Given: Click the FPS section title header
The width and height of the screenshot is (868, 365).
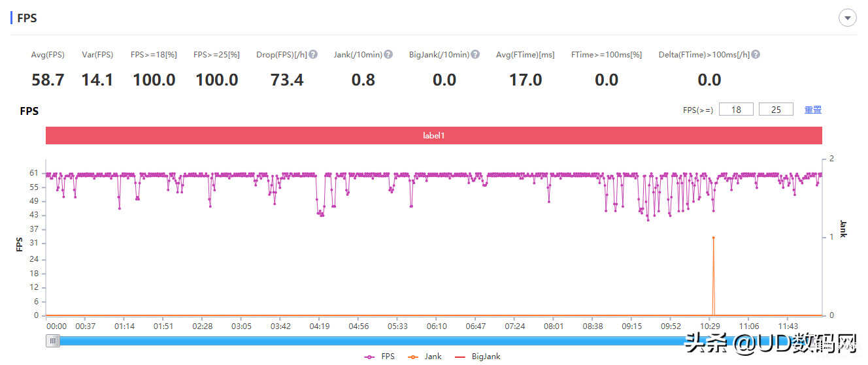Looking at the screenshot, I should tap(27, 18).
